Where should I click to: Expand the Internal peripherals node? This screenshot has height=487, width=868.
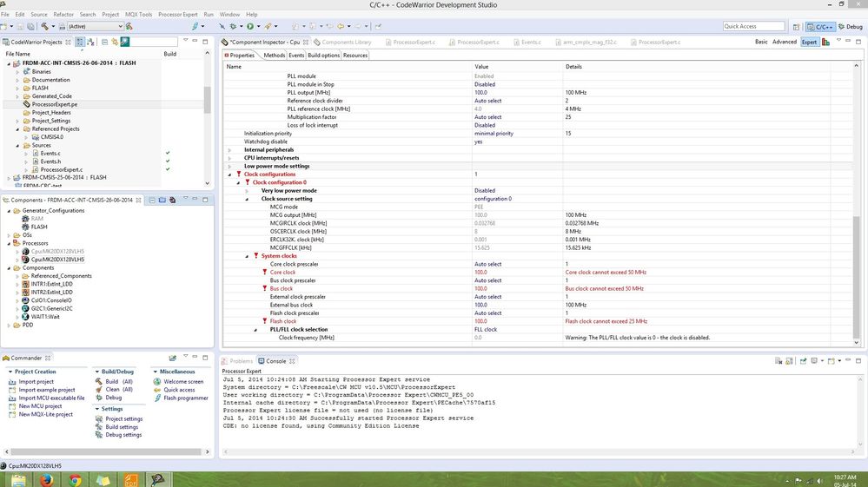230,150
